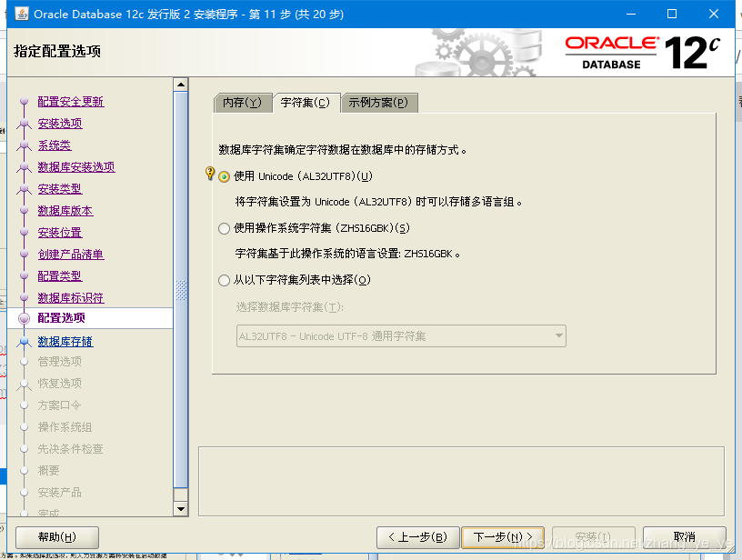Switch to the 示例方案(P) tab
This screenshot has height=560, width=742.
(x=378, y=103)
